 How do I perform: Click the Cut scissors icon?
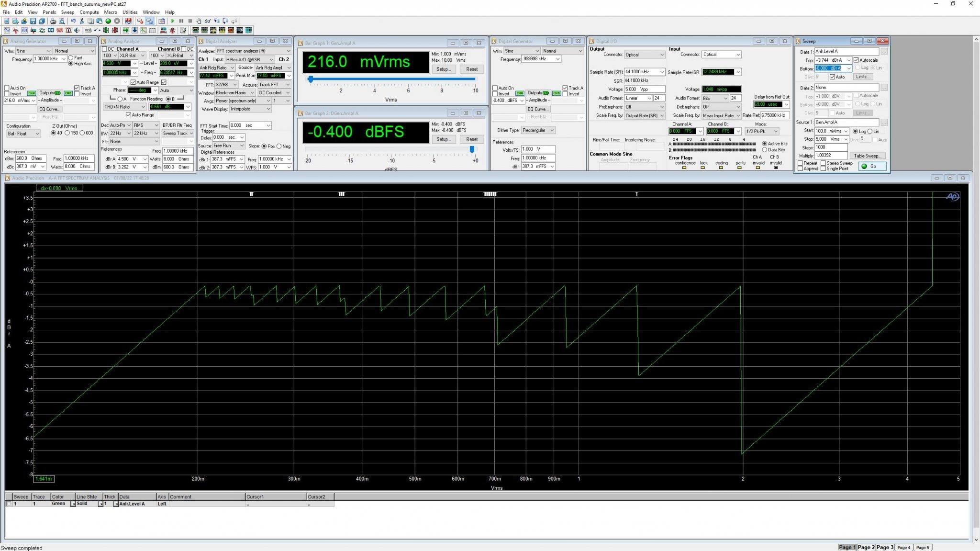pyautogui.click(x=82, y=21)
